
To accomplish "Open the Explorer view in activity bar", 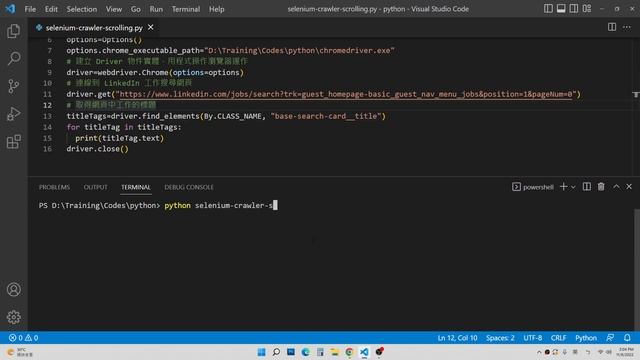I will tap(13, 31).
